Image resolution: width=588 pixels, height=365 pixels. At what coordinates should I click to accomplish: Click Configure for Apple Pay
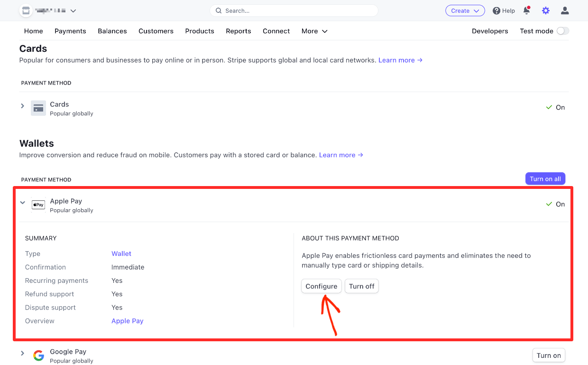click(322, 286)
